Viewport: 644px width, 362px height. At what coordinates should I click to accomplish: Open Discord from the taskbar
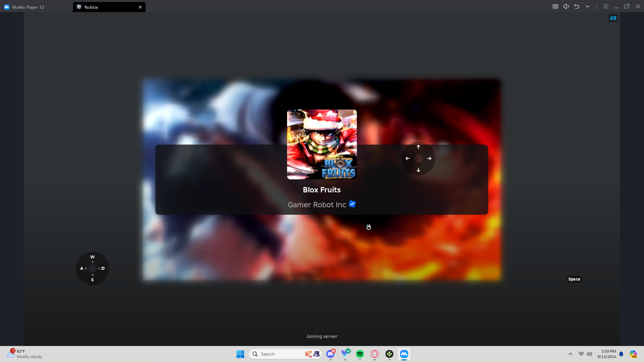tap(330, 354)
